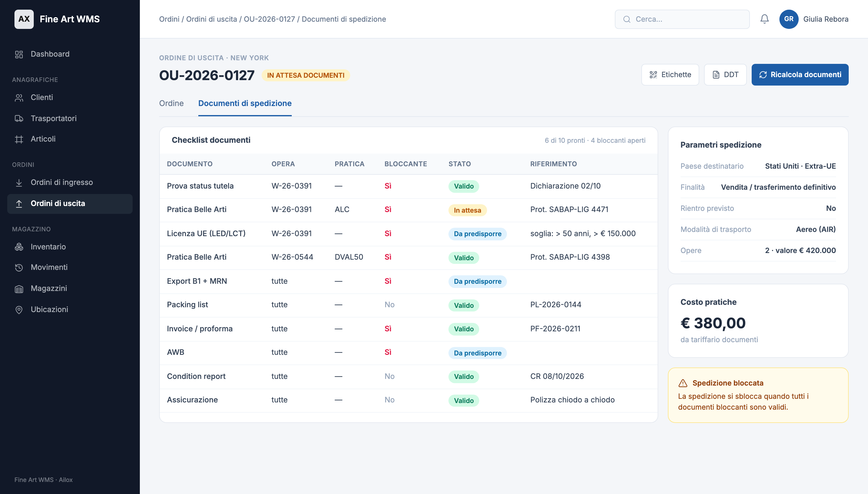Click the Ricalcola documenti button
The width and height of the screenshot is (868, 494).
800,75
